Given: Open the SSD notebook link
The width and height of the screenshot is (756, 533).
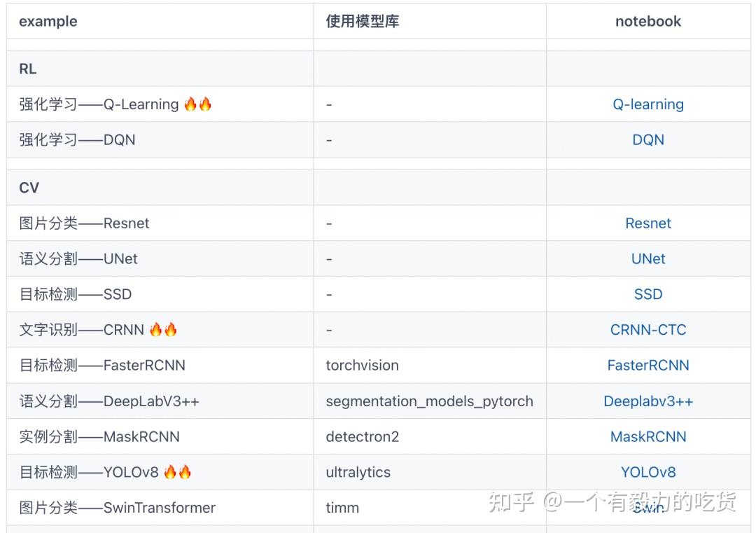Looking at the screenshot, I should [648, 294].
